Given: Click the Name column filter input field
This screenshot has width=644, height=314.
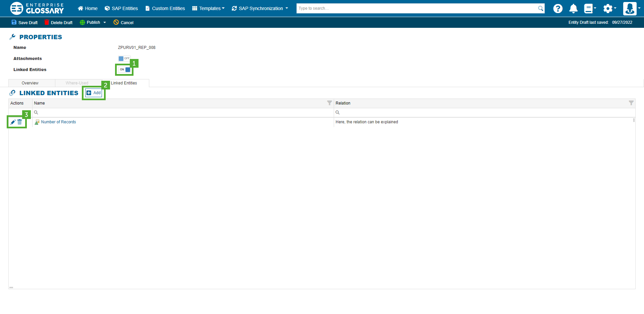Looking at the screenshot, I should click(x=183, y=113).
